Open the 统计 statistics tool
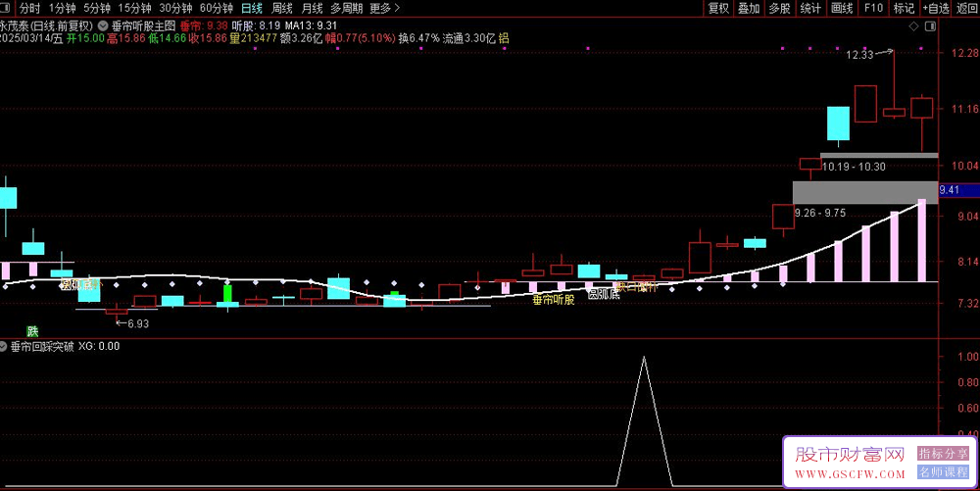 810,8
